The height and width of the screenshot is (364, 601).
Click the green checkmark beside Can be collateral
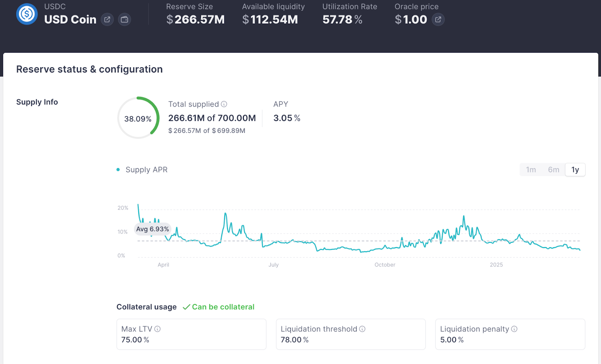(186, 307)
